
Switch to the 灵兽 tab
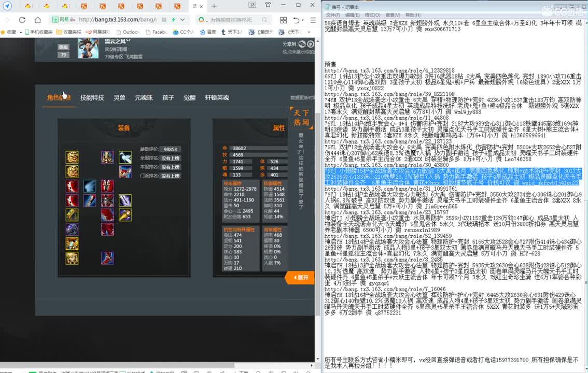(119, 98)
